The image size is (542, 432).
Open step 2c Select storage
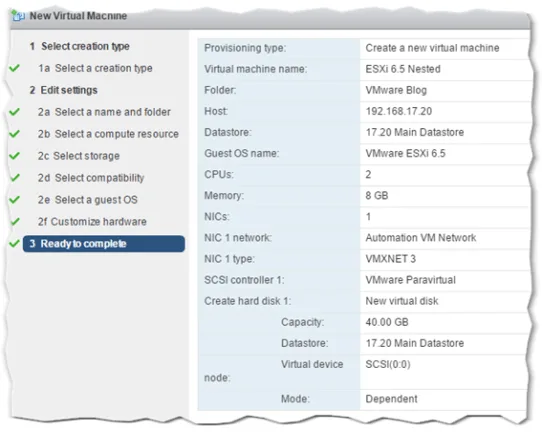pos(79,156)
